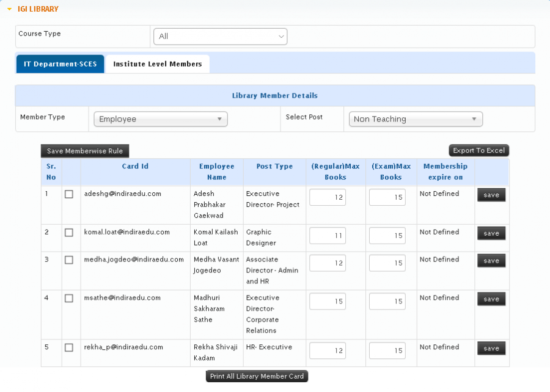This screenshot has width=550, height=392.
Task: Click post type HR- Executive
Action: 269,347
